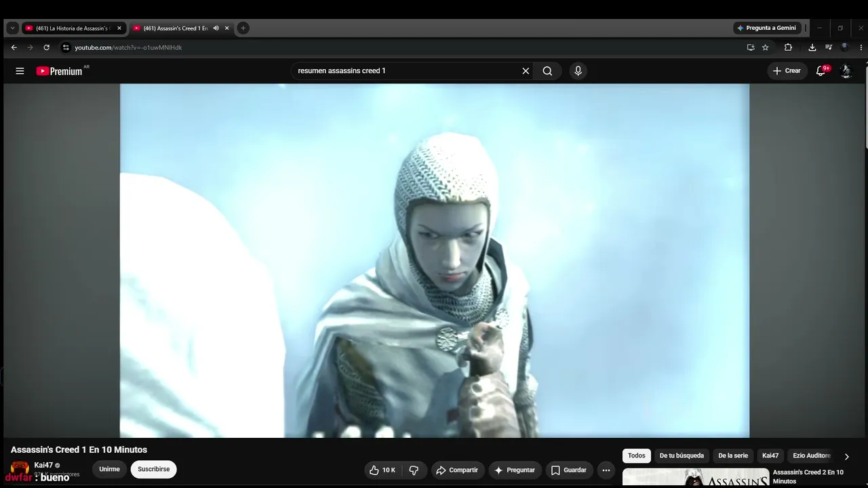
Task: Open the Chrome profile avatar
Action: click(845, 47)
